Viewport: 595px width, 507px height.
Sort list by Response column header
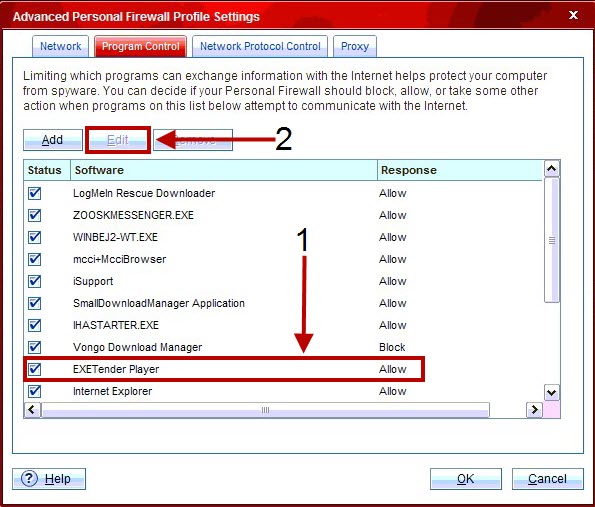460,170
